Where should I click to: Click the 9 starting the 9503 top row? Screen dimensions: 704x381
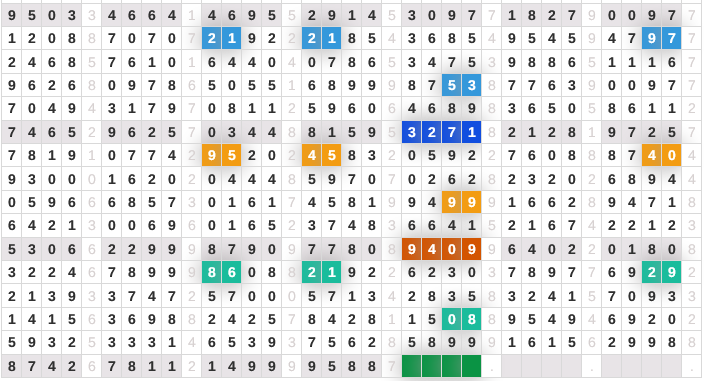pos(12,15)
